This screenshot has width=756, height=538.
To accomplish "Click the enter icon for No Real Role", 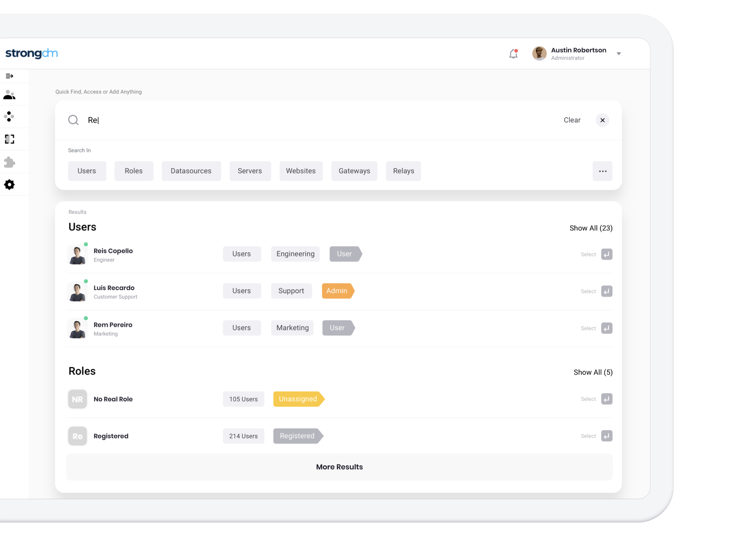I will pyautogui.click(x=607, y=399).
